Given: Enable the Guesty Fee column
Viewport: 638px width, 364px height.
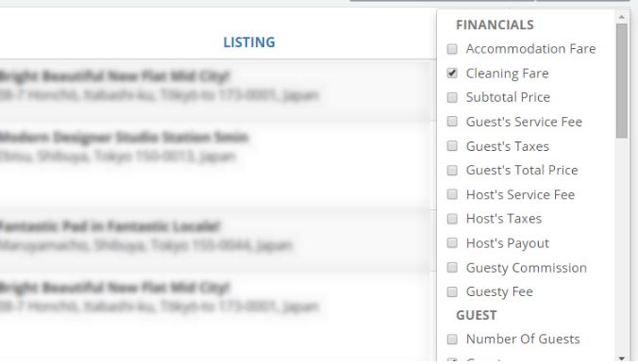Looking at the screenshot, I should (452, 291).
